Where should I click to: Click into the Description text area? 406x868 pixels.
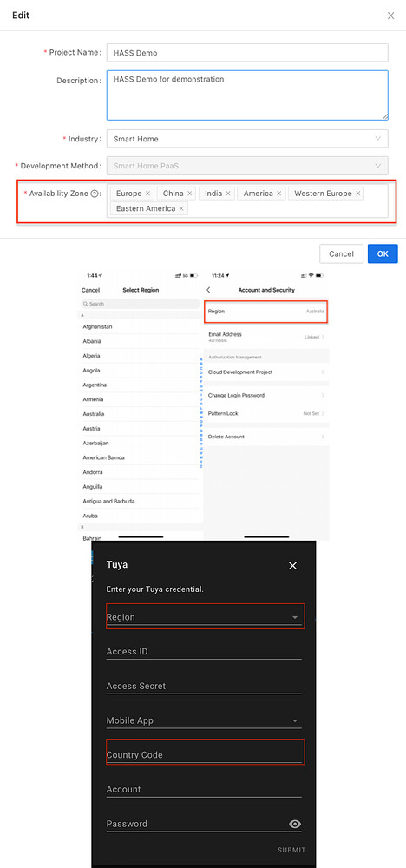pyautogui.click(x=247, y=95)
